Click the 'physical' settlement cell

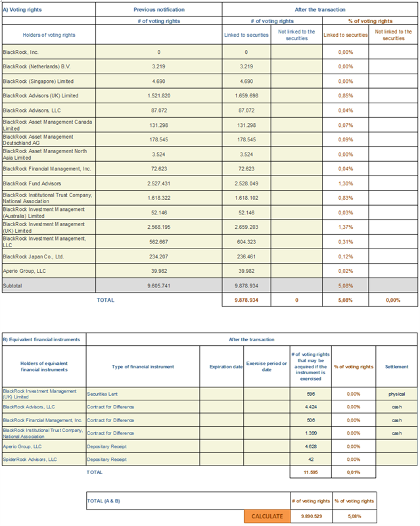[x=396, y=394]
